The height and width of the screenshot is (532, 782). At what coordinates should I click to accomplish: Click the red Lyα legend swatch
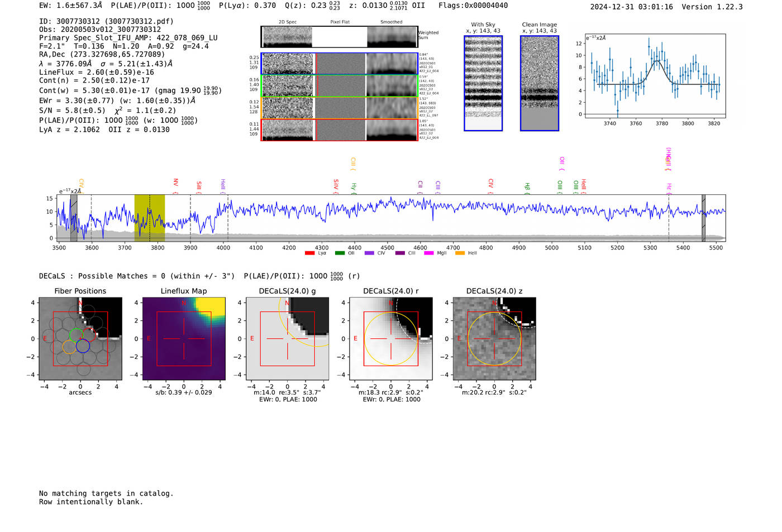309,253
